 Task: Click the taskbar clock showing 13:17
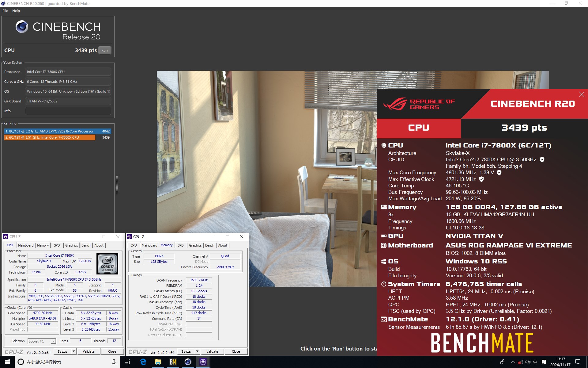pyautogui.click(x=560, y=362)
